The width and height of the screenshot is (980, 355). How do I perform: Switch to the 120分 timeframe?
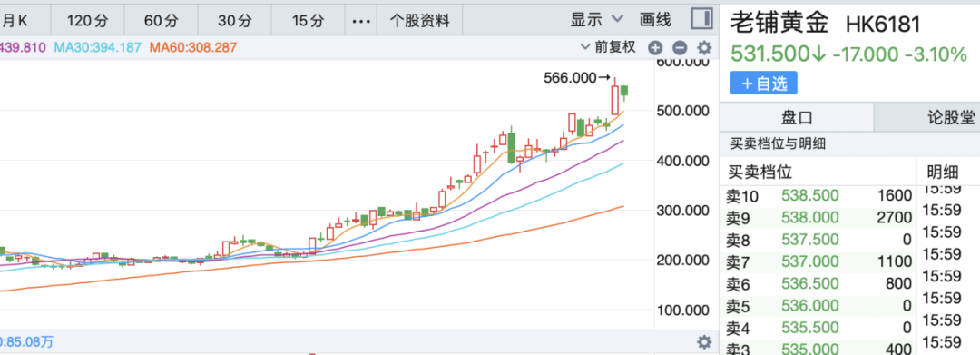tap(87, 21)
